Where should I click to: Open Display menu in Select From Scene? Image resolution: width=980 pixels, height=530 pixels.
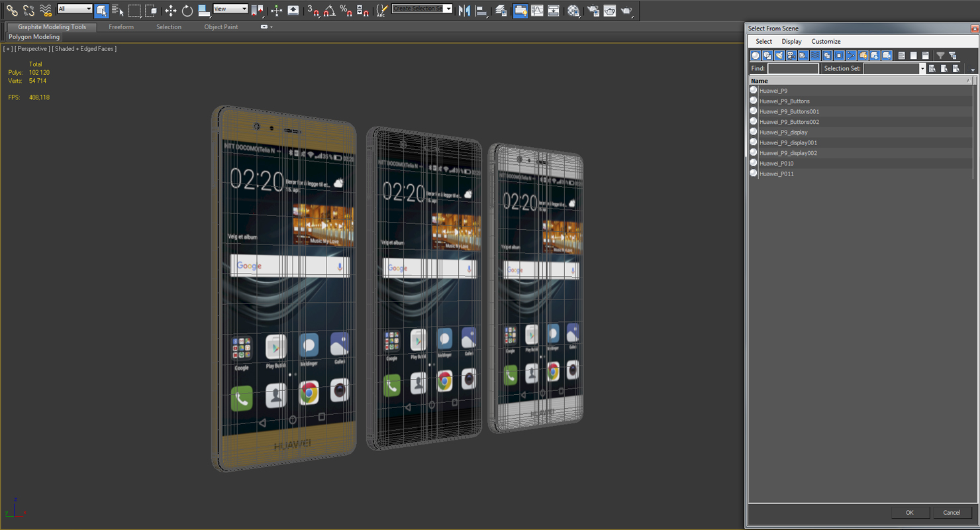(792, 41)
